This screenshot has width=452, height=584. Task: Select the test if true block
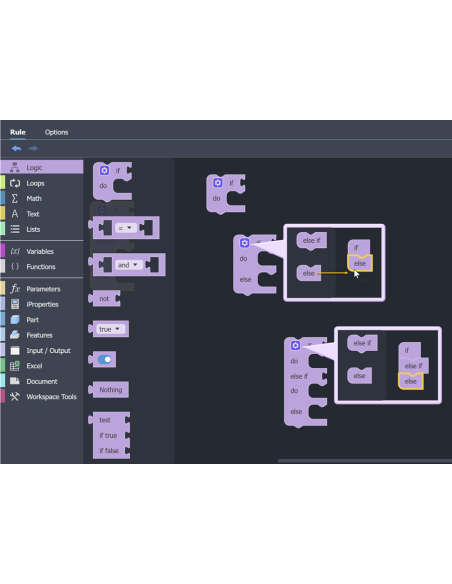pos(109,435)
